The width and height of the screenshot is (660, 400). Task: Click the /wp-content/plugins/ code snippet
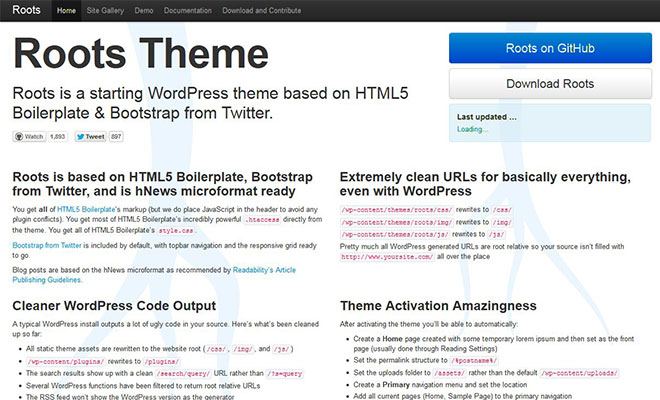66,361
